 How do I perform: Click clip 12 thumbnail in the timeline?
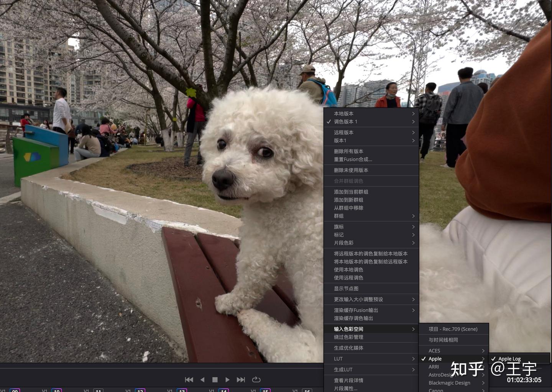click(140, 390)
